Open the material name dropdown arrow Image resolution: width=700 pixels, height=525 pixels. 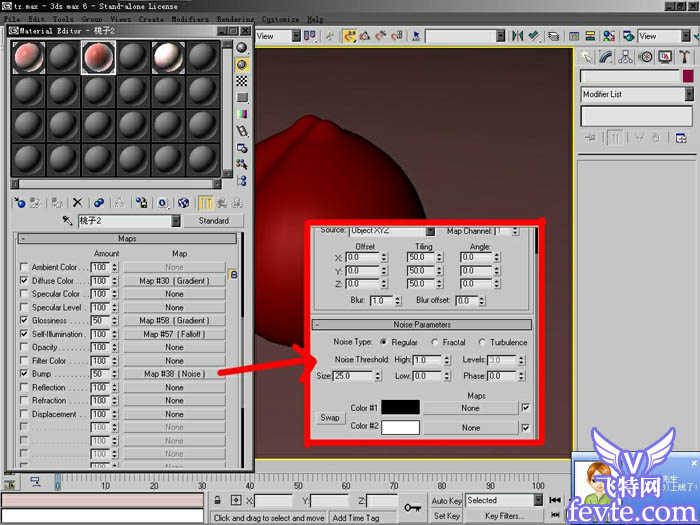[176, 221]
